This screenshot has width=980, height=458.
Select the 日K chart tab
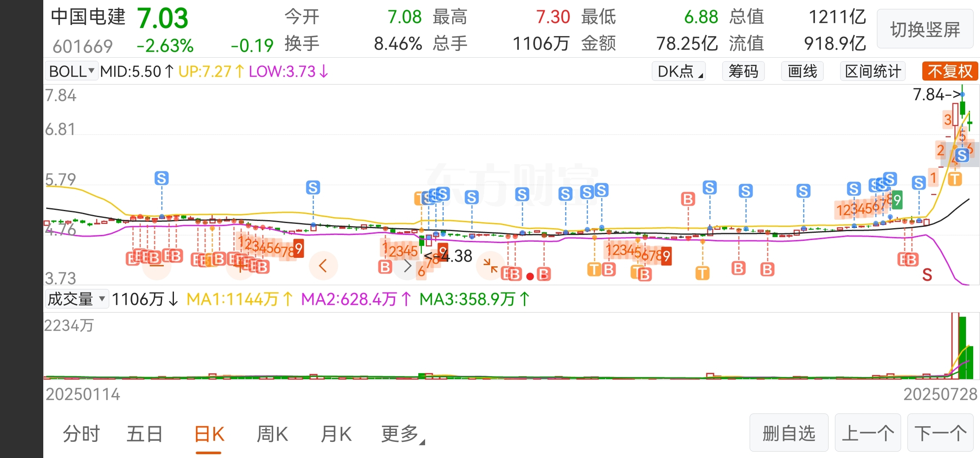209,434
